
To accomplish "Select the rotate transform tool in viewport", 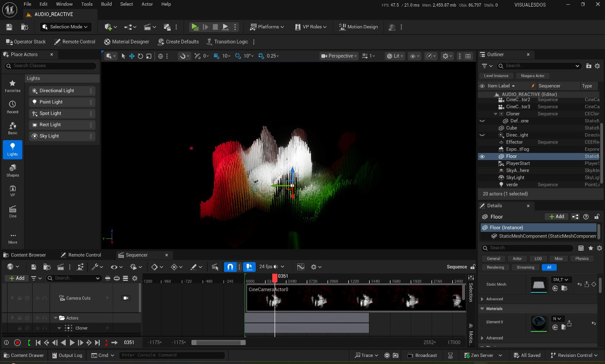I will pyautogui.click(x=140, y=56).
